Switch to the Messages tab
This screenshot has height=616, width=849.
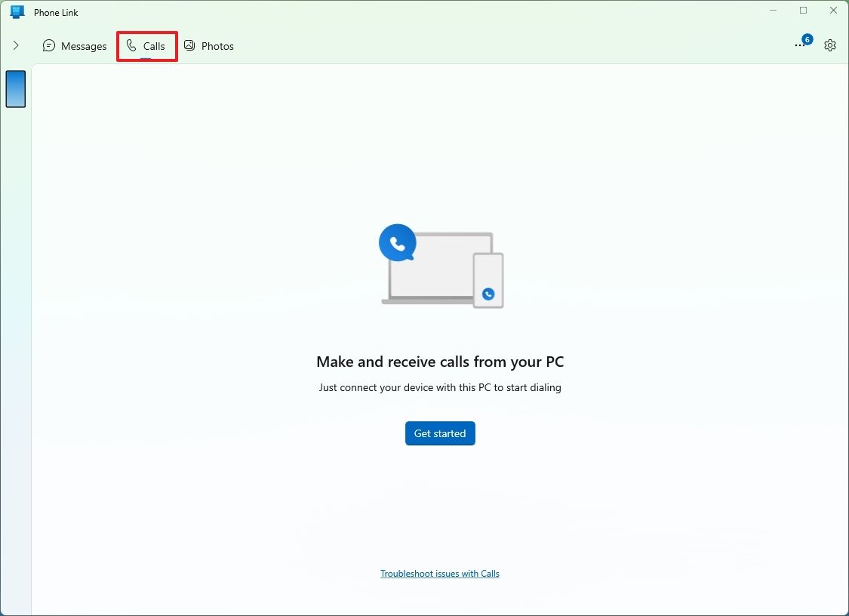point(75,46)
